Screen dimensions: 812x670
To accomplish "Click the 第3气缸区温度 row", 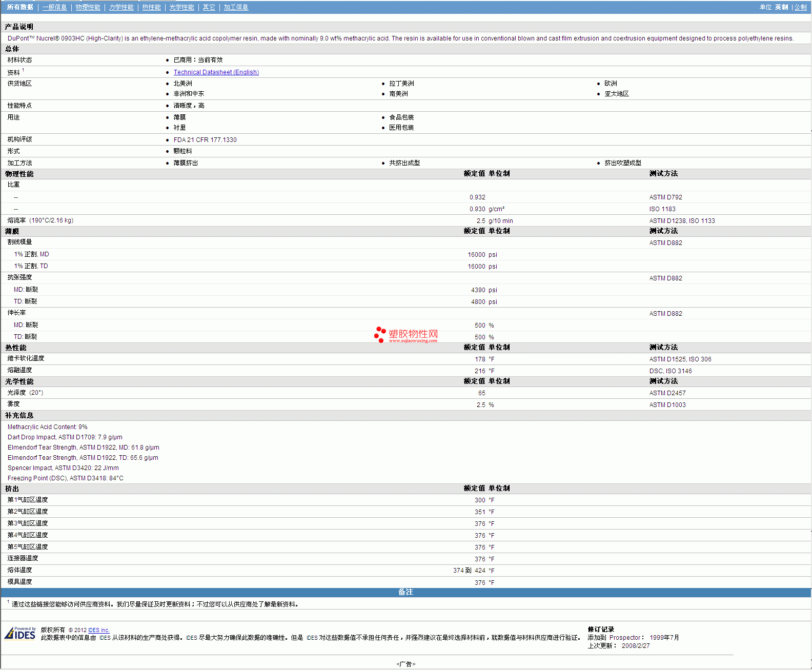I will pos(405,523).
